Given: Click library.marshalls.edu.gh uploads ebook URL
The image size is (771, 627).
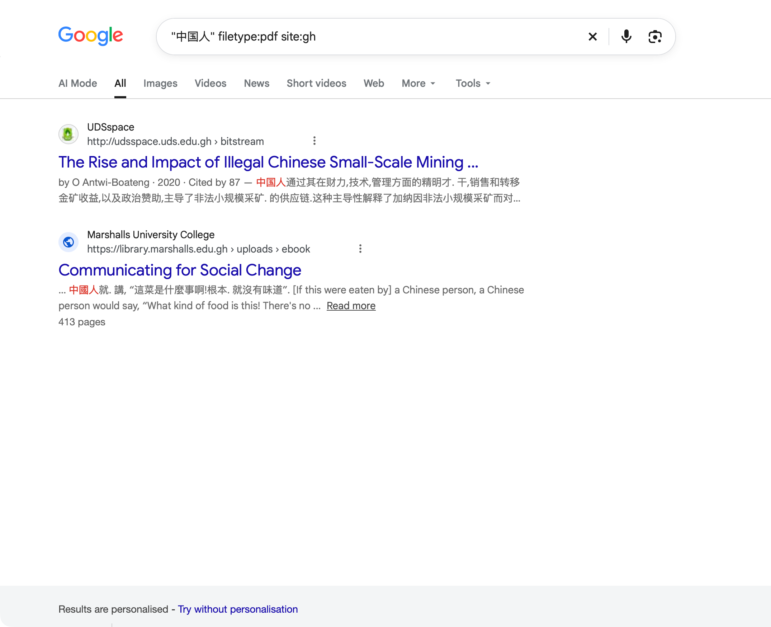Looking at the screenshot, I should point(199,249).
